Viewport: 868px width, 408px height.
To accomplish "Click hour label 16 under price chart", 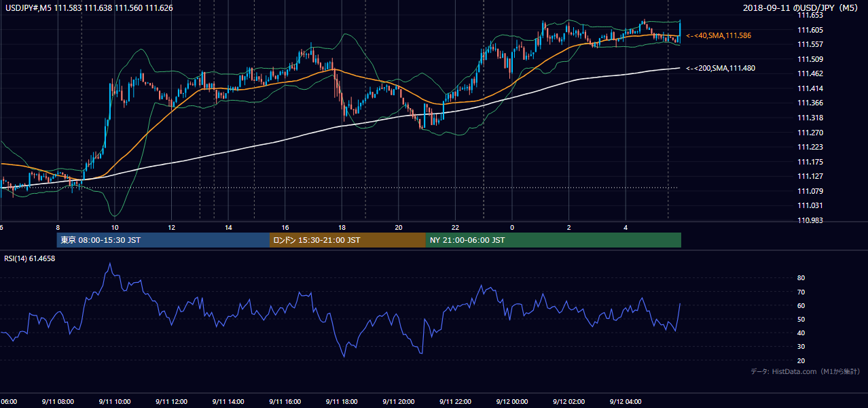I will coord(285,228).
